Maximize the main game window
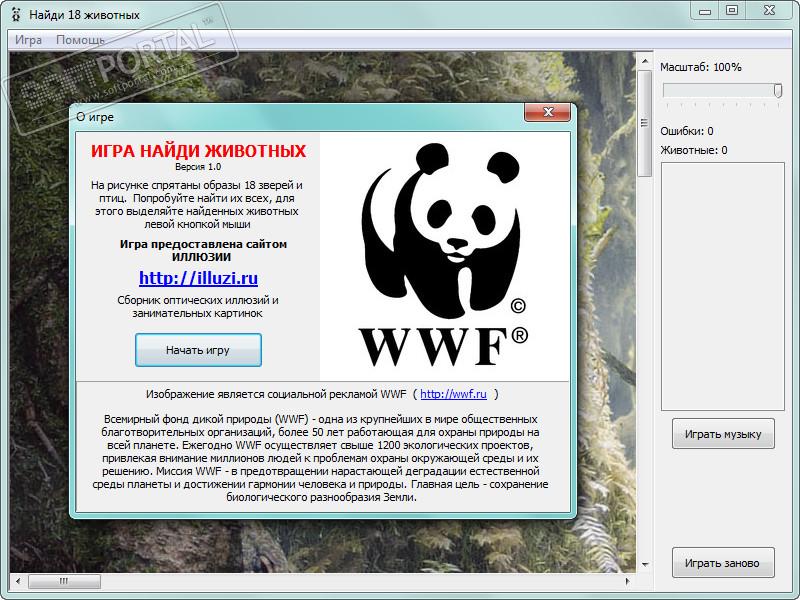The image size is (800, 600). (732, 11)
